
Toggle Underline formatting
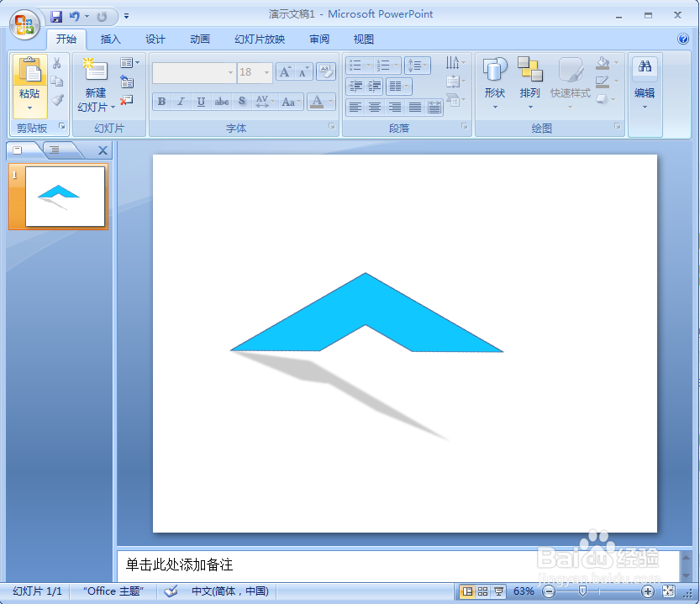point(201,102)
